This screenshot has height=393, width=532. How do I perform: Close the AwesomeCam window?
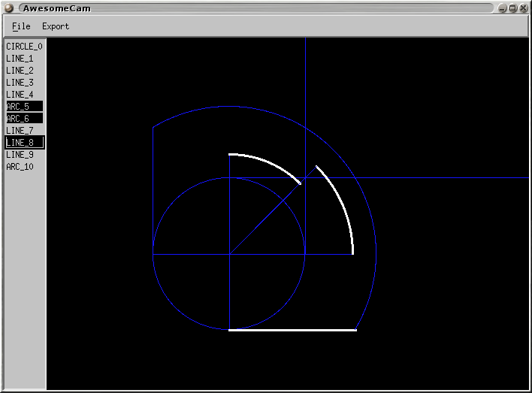click(x=524, y=8)
